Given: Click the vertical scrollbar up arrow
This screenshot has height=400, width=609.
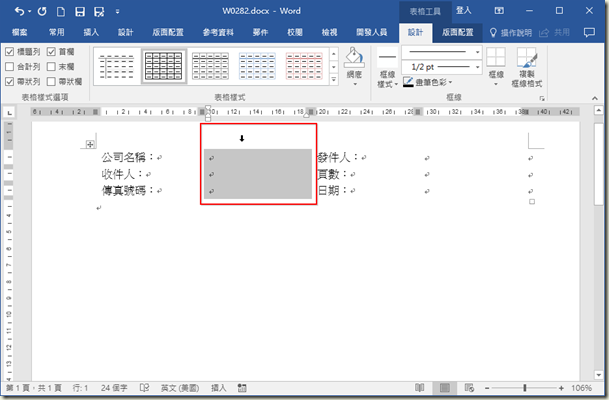Looking at the screenshot, I should [599, 111].
